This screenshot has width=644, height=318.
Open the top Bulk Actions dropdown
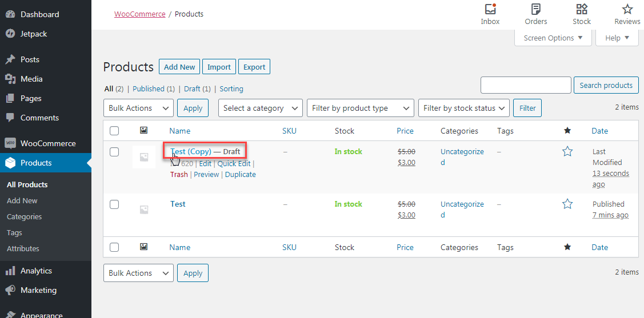coord(138,108)
